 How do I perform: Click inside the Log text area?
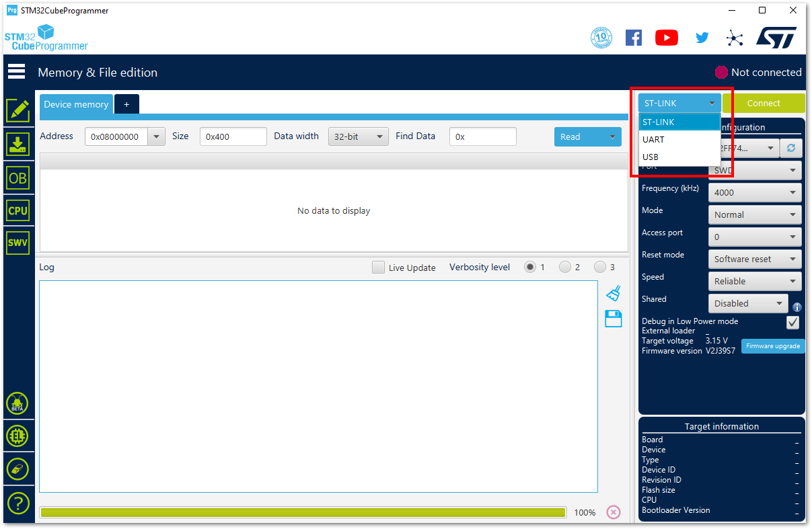click(318, 386)
